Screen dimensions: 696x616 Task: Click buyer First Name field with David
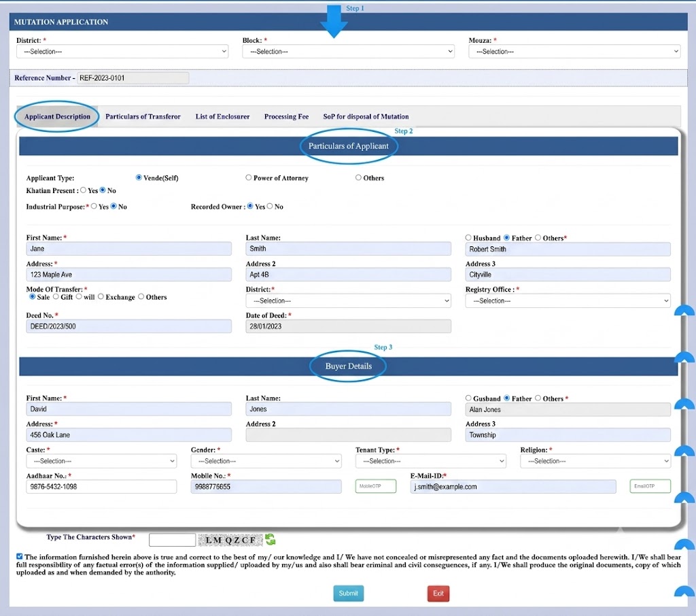pos(128,409)
